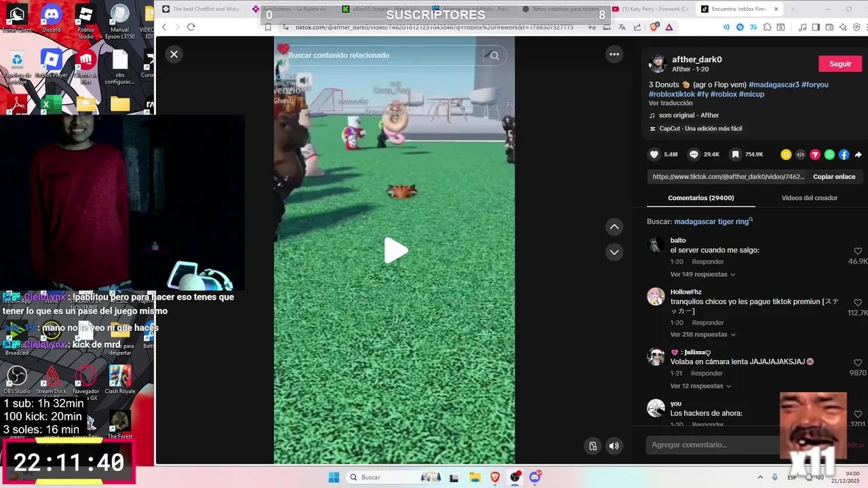This screenshot has height=488, width=868.
Task: Save video with bookmark icon
Action: 735,155
